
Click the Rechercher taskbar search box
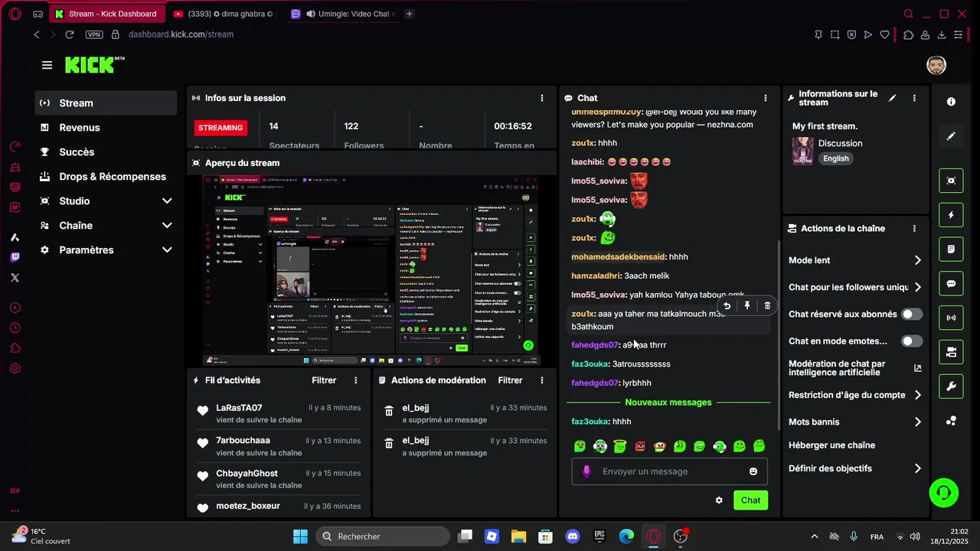point(381,536)
